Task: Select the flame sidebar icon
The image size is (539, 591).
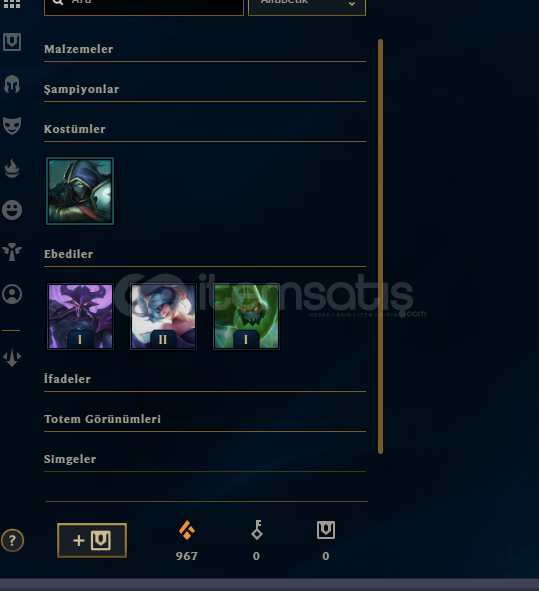Action: pos(12,168)
